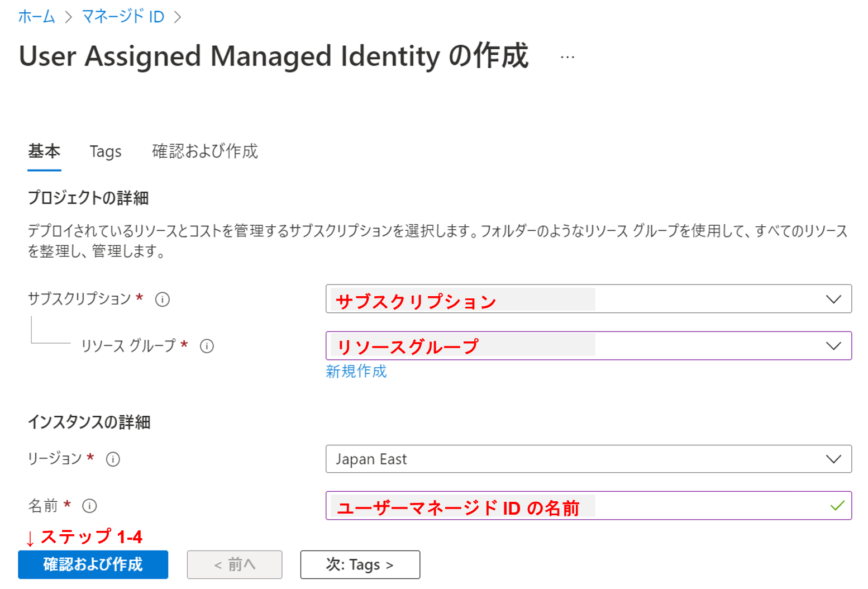The width and height of the screenshot is (868, 589).
Task: Open the 確認および作成 tab
Action: pos(205,151)
